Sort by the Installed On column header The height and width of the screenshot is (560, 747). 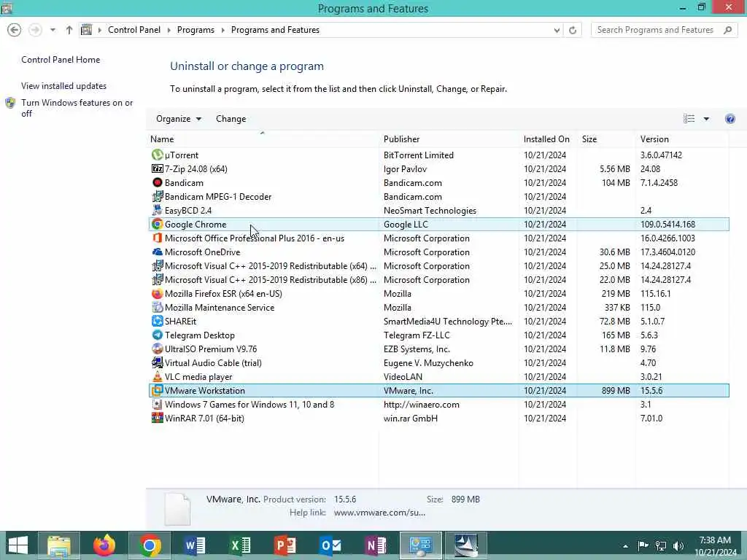click(x=549, y=139)
